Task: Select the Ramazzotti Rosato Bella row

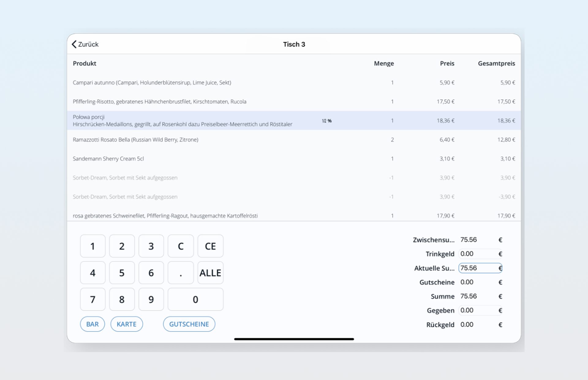Action: (x=135, y=140)
